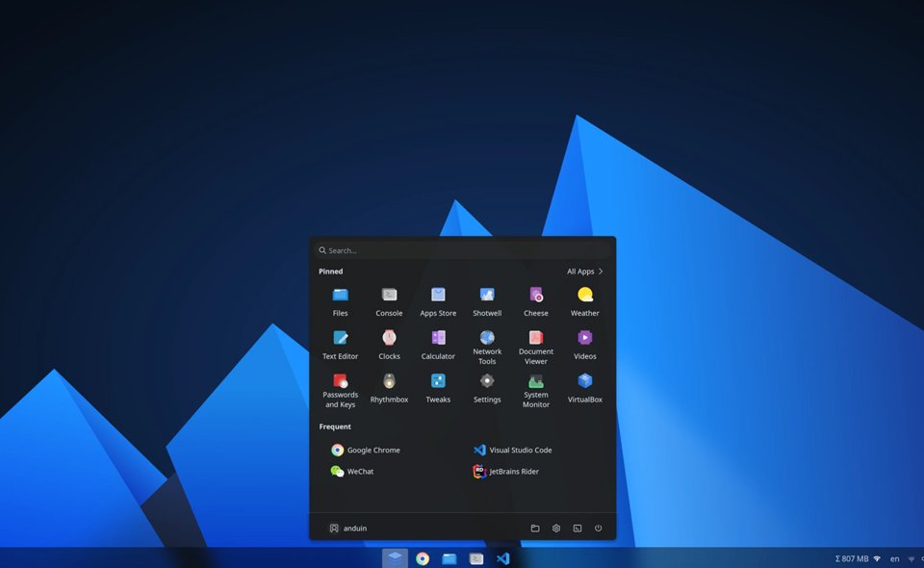Open Passwords and Keys

(340, 390)
